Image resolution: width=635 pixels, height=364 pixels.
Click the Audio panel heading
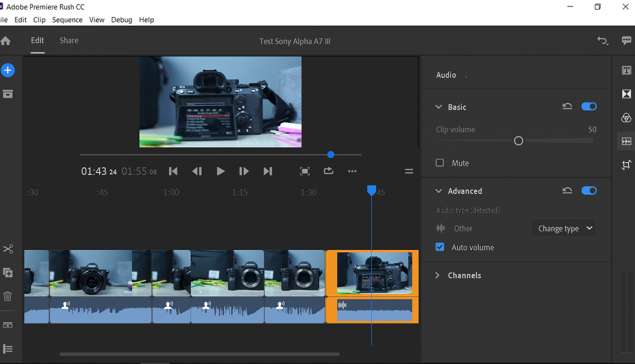pos(446,75)
